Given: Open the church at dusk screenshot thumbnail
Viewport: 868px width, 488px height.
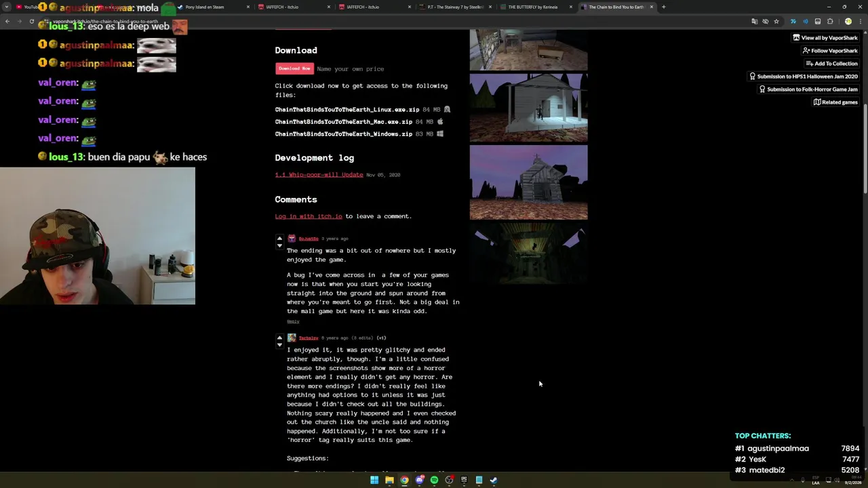Looking at the screenshot, I should (x=529, y=182).
